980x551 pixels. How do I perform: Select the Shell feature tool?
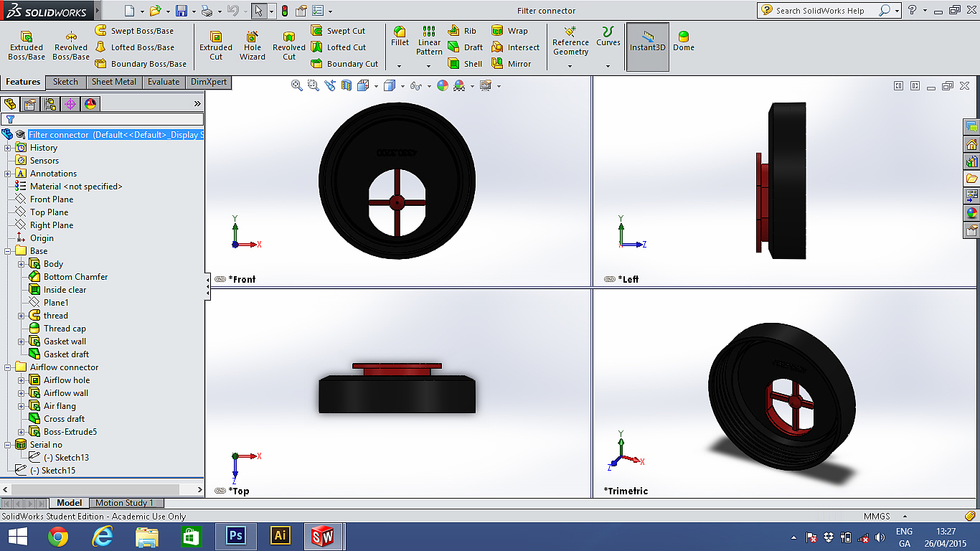click(465, 64)
